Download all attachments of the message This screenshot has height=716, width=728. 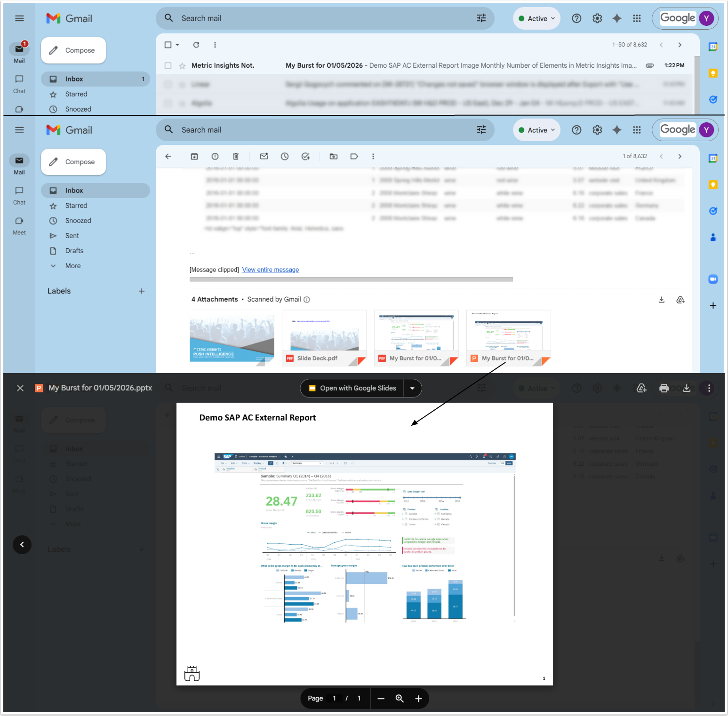pos(662,300)
